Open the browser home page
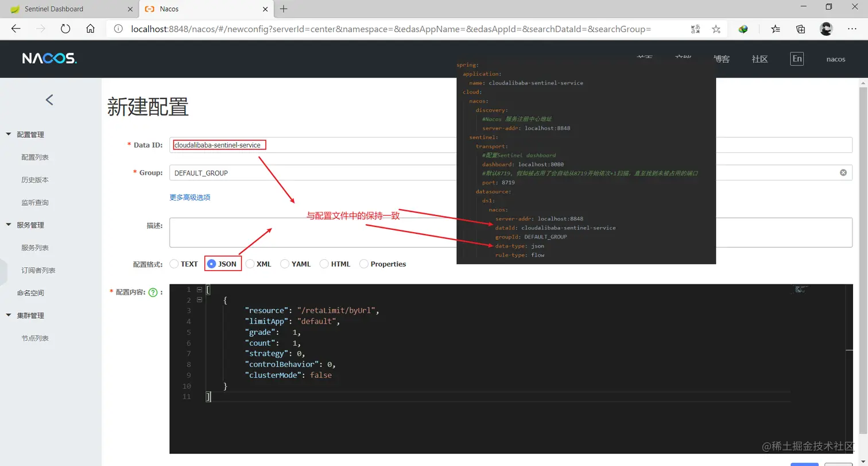868x466 pixels. 90,29
